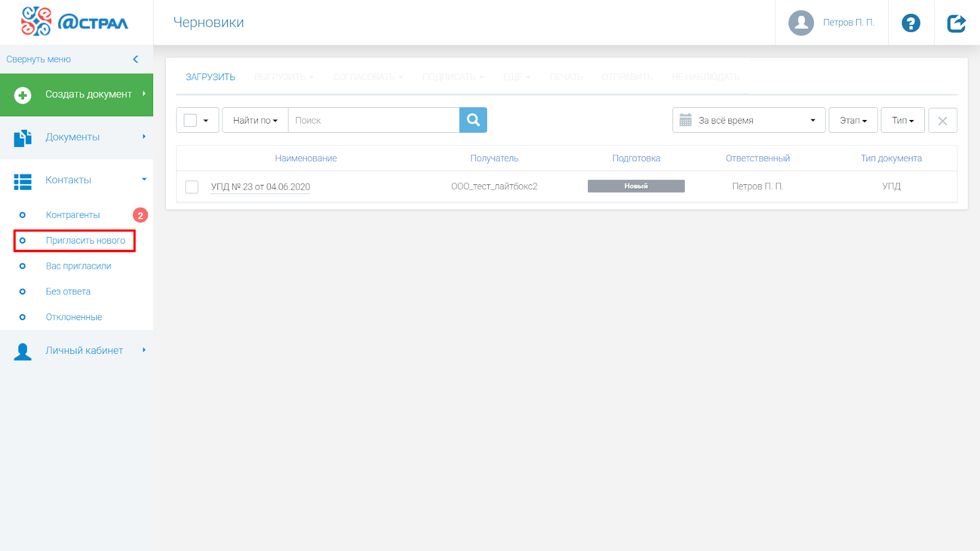The height and width of the screenshot is (551, 980).
Task: Open the Тип filter dropdown
Action: (x=903, y=120)
